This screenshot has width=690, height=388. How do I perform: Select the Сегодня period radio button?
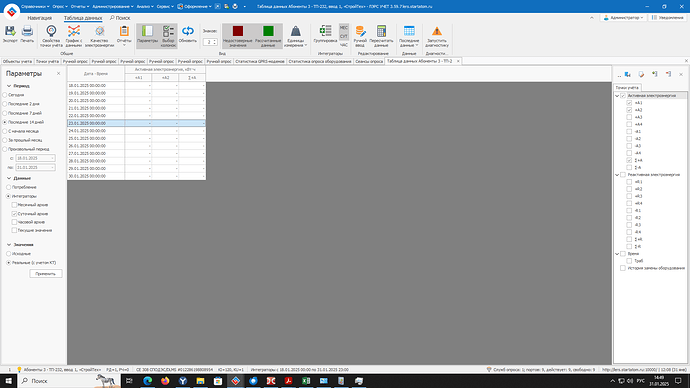click(x=5, y=95)
